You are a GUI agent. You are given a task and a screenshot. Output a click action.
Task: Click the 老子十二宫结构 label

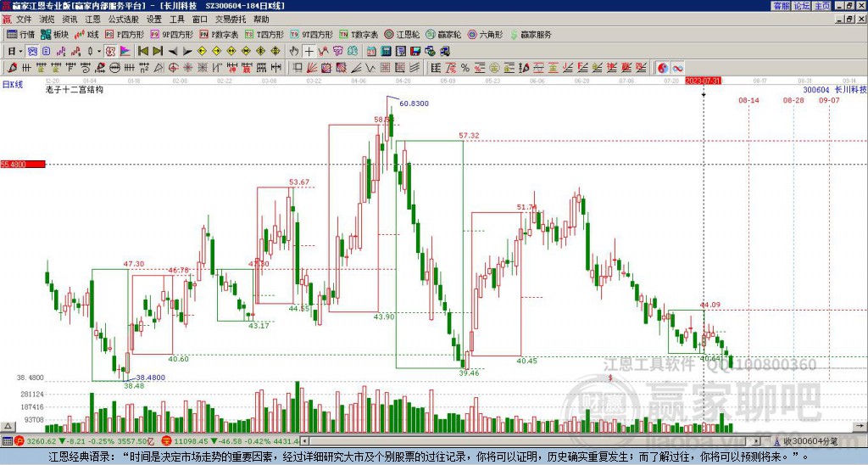point(75,89)
